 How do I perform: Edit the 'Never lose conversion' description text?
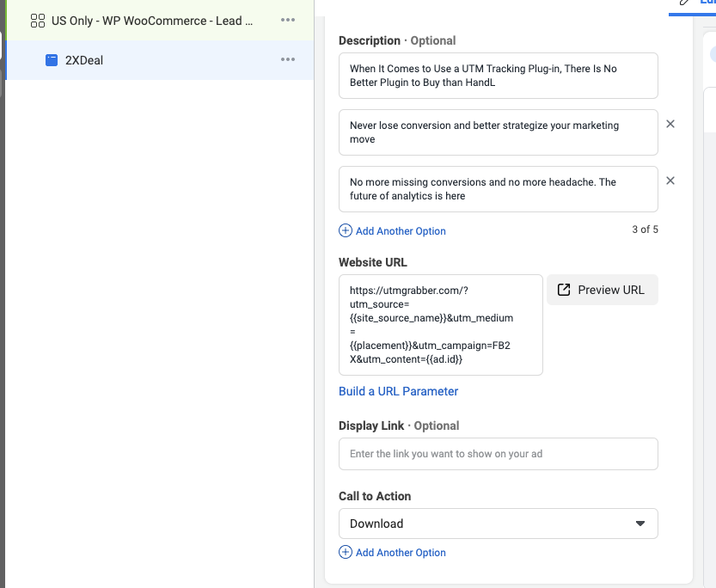(x=498, y=132)
